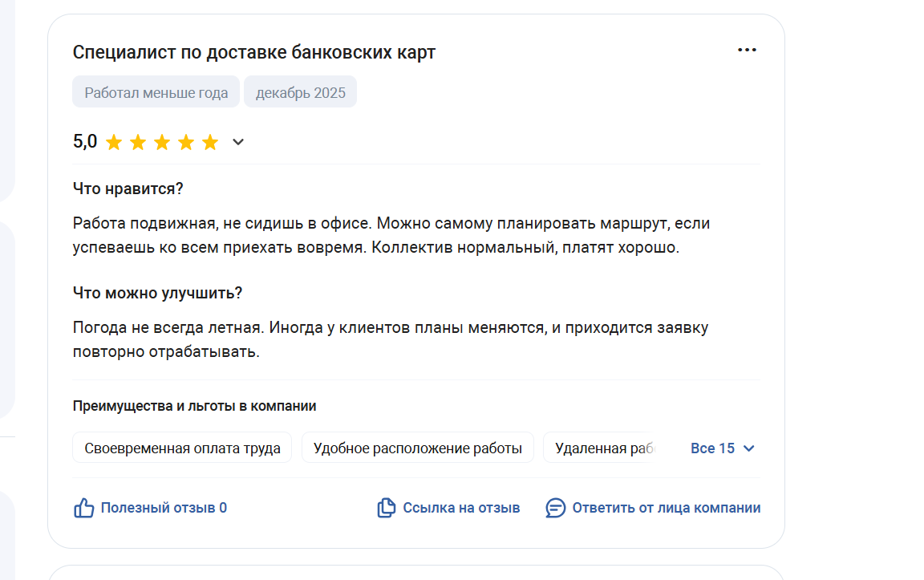Click the Ссылка на отзыв link text

[461, 508]
